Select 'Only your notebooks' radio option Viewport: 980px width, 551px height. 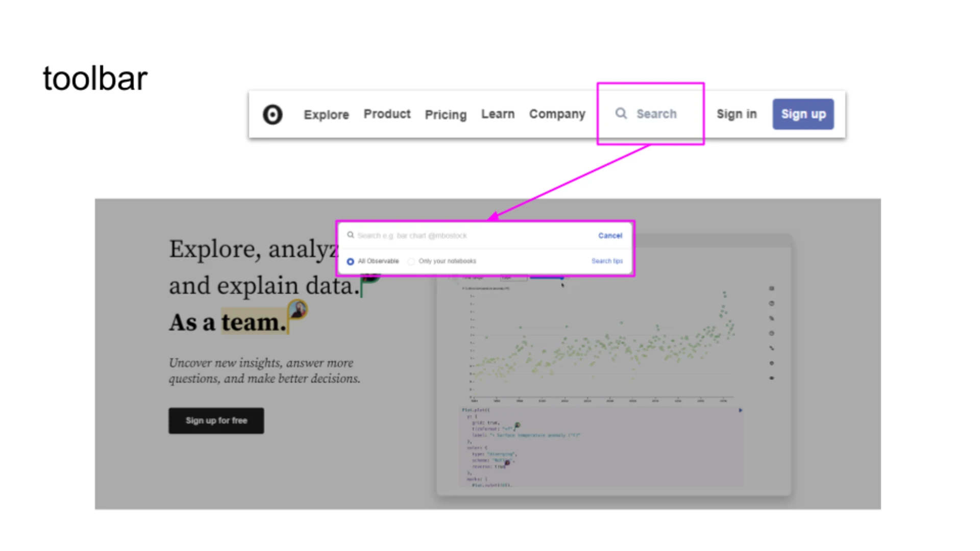point(411,262)
